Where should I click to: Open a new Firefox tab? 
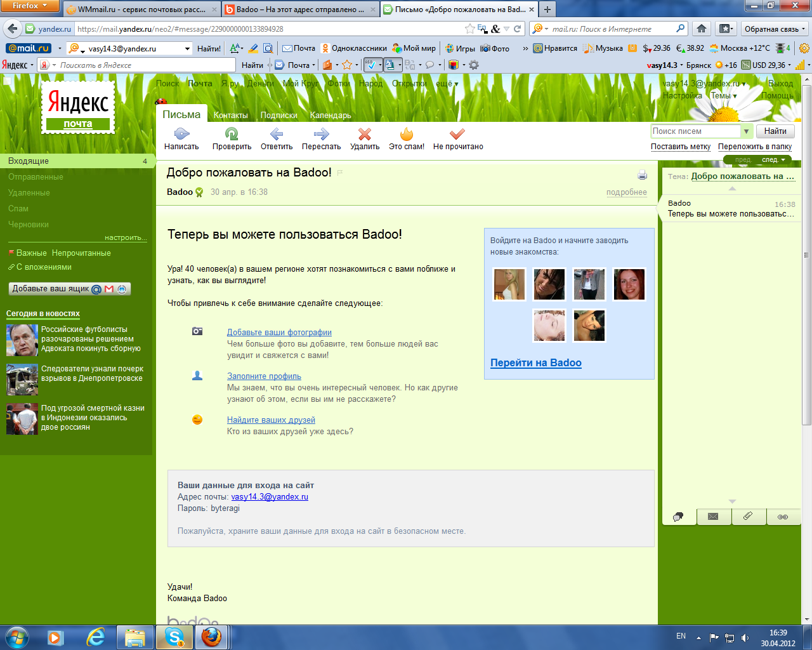[547, 10]
